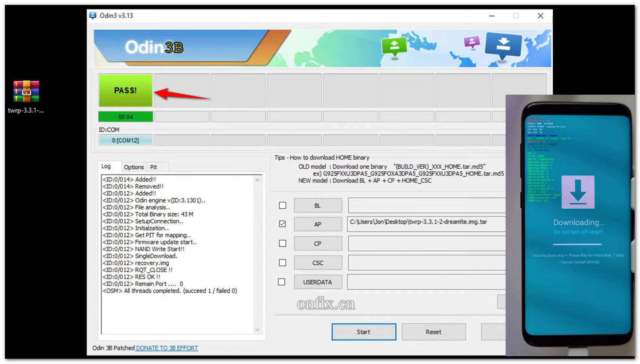640x364 pixels.
Task: Click the 'recovery.img' log line
Action: [x=136, y=263]
